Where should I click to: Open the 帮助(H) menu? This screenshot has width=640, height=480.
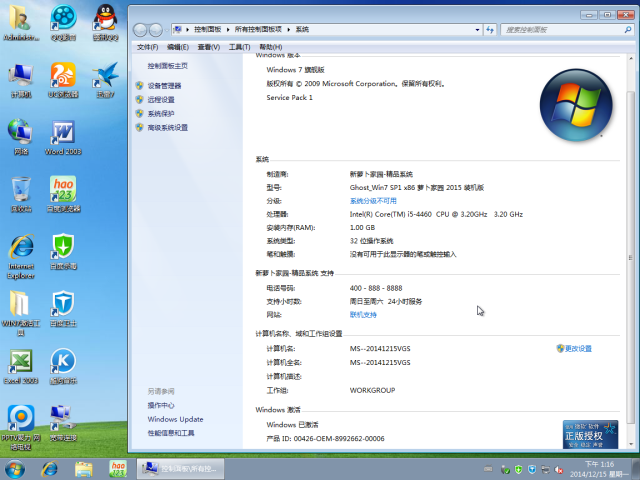click(x=271, y=47)
